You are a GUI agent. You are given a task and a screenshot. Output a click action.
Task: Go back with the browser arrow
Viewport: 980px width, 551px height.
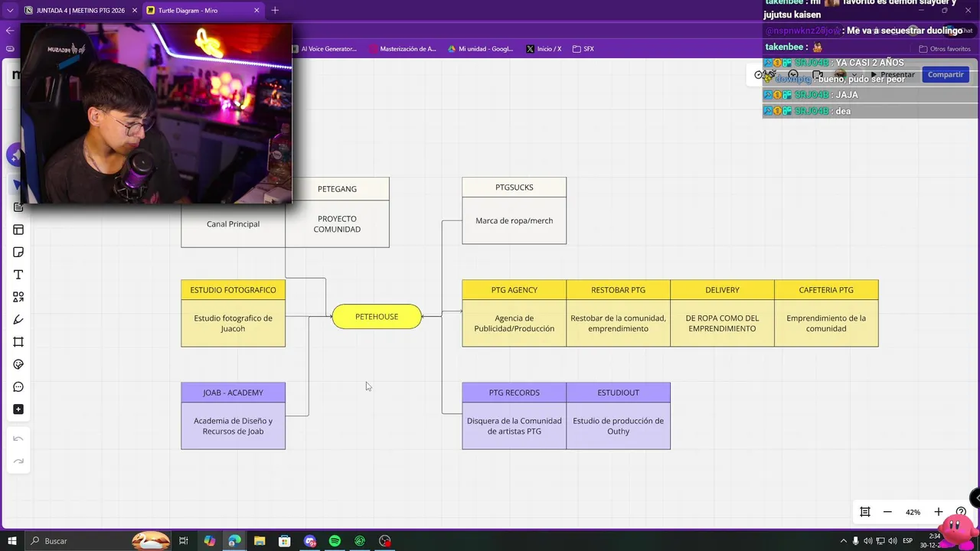(9, 31)
